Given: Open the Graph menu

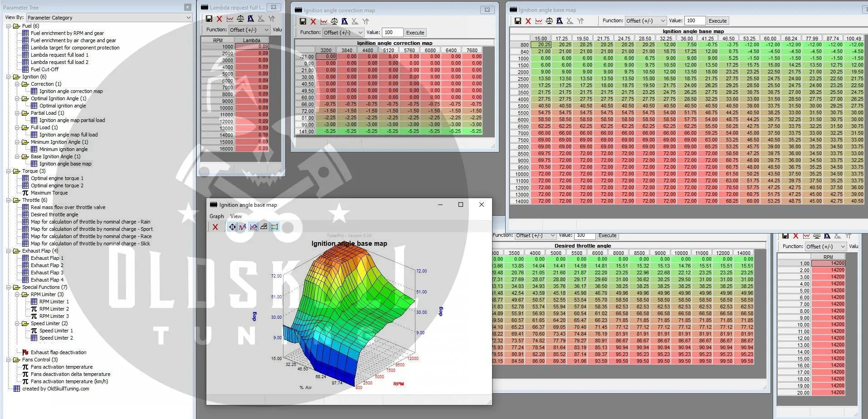Looking at the screenshot, I should click(216, 216).
